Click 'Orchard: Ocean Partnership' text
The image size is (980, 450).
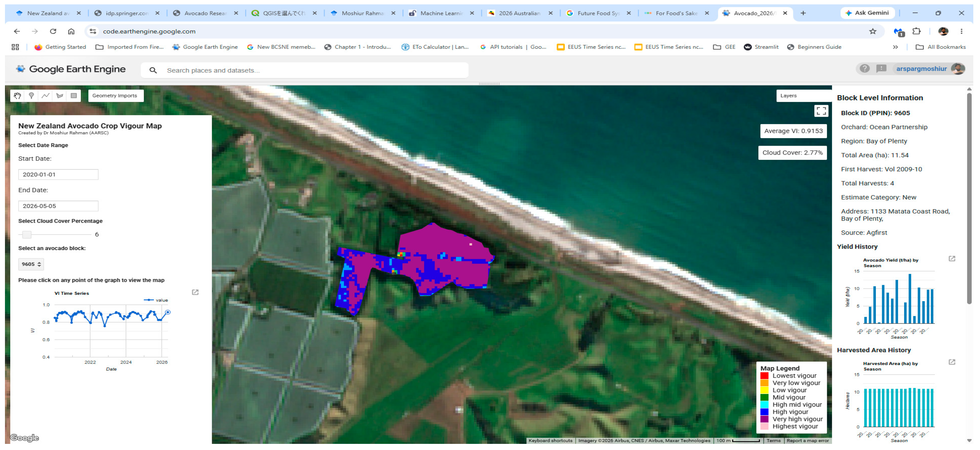tap(884, 127)
